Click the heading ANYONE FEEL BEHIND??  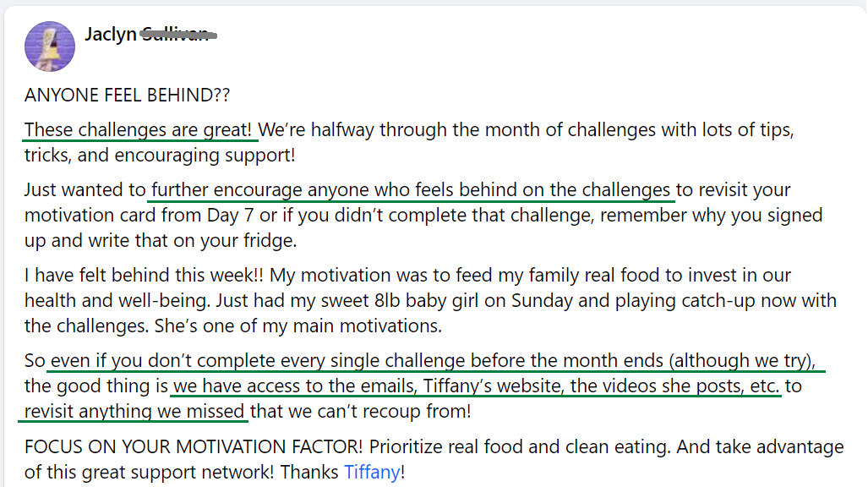127,96
